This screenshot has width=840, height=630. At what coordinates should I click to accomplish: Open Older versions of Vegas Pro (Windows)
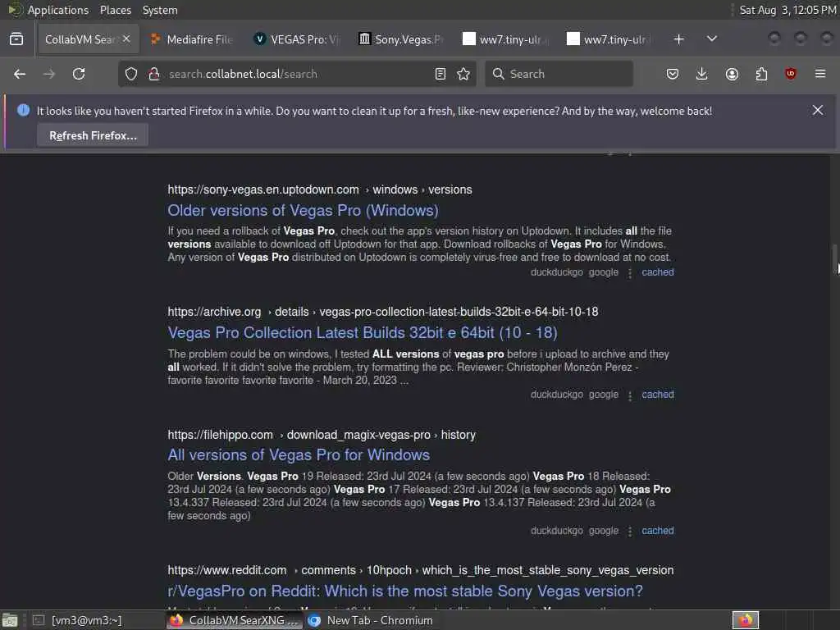(x=304, y=211)
